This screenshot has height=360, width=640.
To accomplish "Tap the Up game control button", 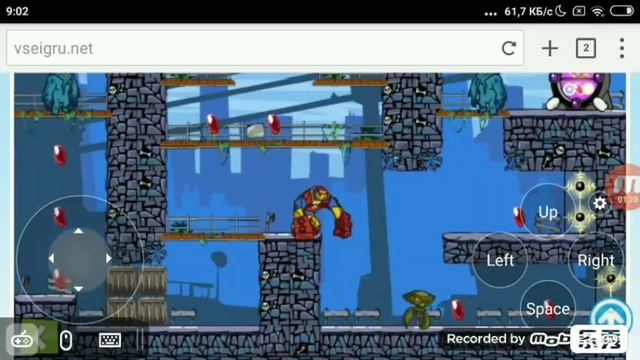I will [x=548, y=212].
